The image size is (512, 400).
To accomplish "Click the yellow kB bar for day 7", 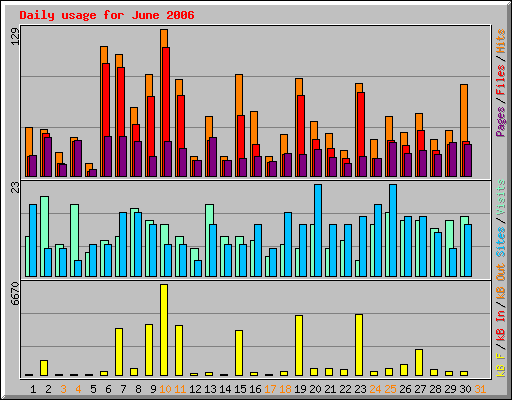I will [x=119, y=352].
